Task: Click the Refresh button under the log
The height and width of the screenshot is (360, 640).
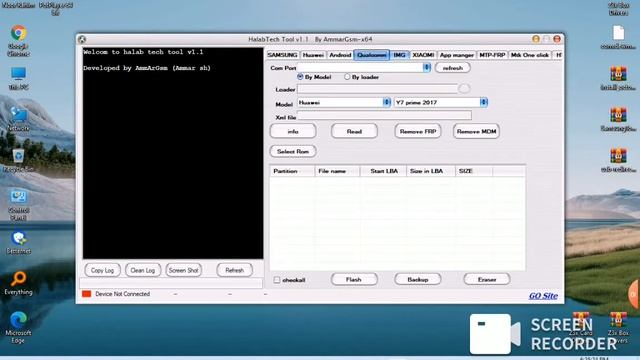Action: coord(235,270)
